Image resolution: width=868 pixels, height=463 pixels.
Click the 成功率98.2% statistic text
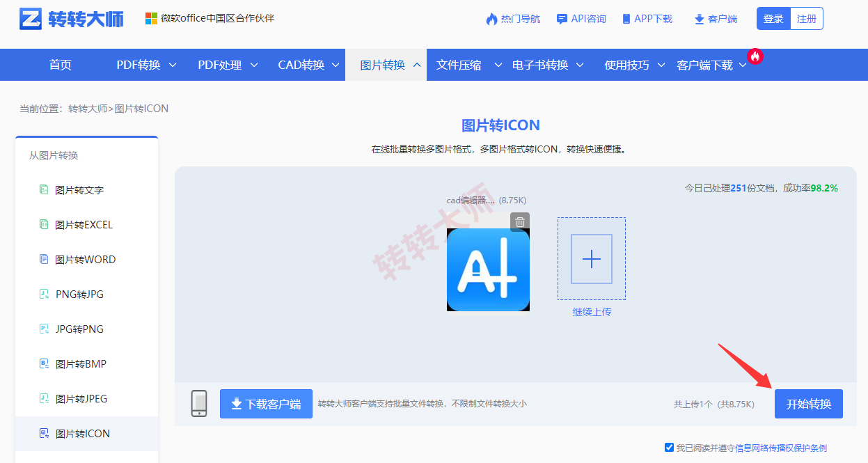point(811,188)
